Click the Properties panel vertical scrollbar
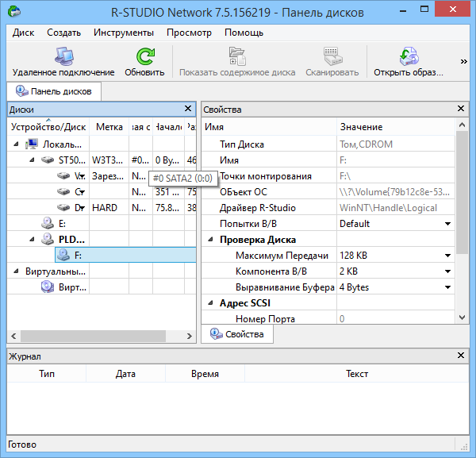Screen dimensions: 476x458 (x=462, y=191)
